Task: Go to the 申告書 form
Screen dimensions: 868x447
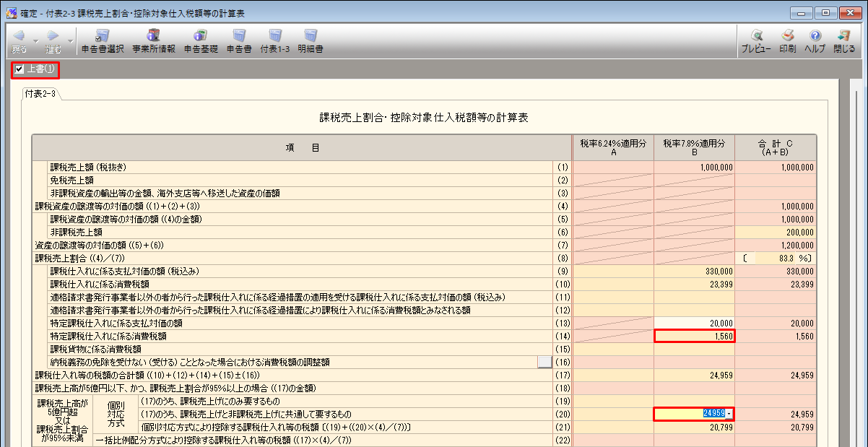Action: click(239, 41)
